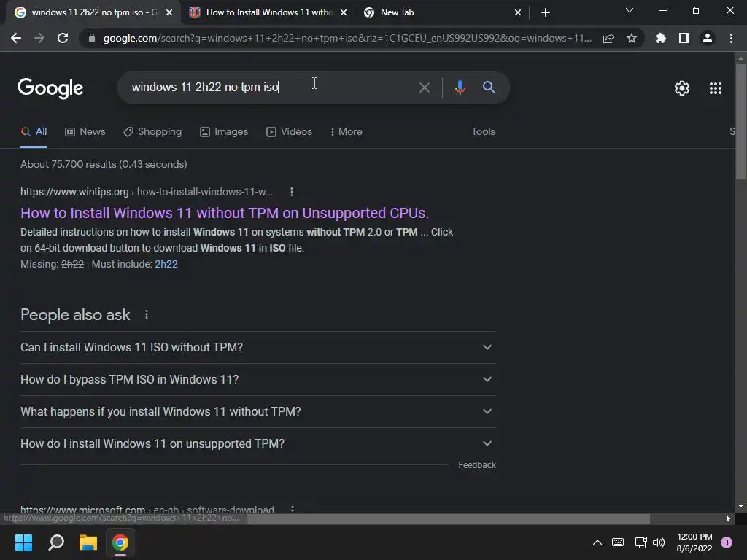Screen dimensions: 747x560
Task: Switch to Images results
Action: [224, 132]
